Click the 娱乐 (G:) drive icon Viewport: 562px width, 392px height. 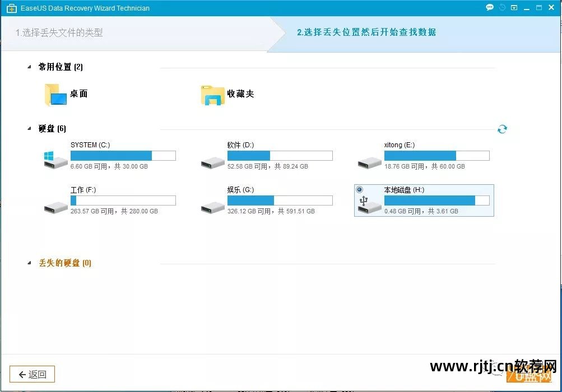pos(212,207)
